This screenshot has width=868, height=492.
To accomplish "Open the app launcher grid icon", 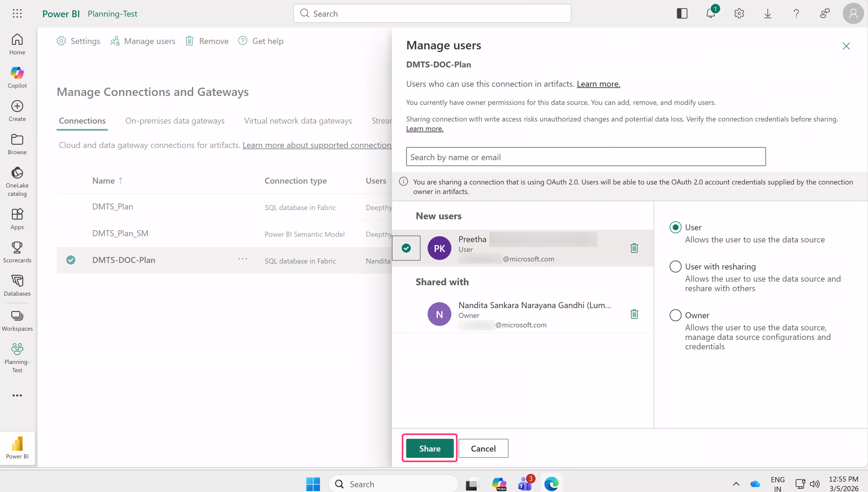I will [x=17, y=14].
